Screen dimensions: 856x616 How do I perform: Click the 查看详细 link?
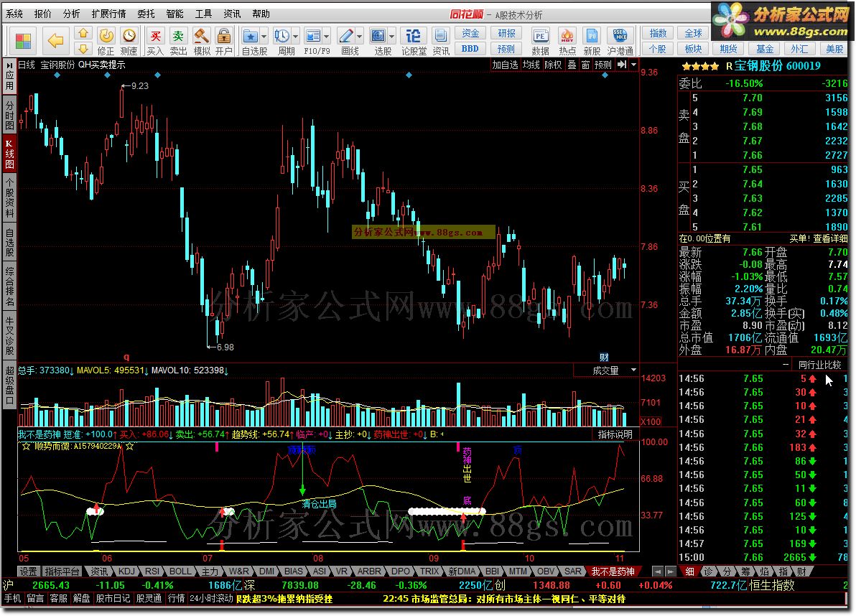coord(830,238)
